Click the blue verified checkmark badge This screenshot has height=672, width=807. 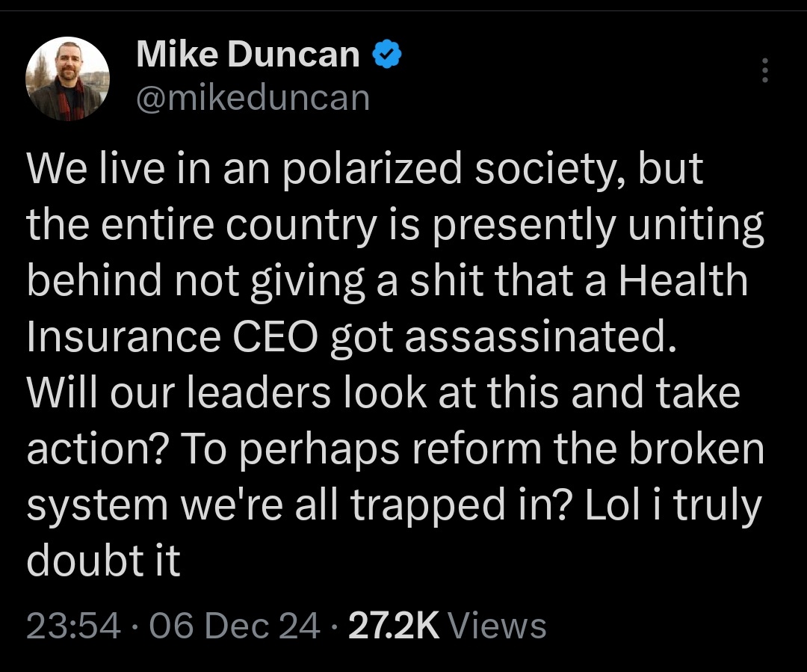tap(386, 54)
